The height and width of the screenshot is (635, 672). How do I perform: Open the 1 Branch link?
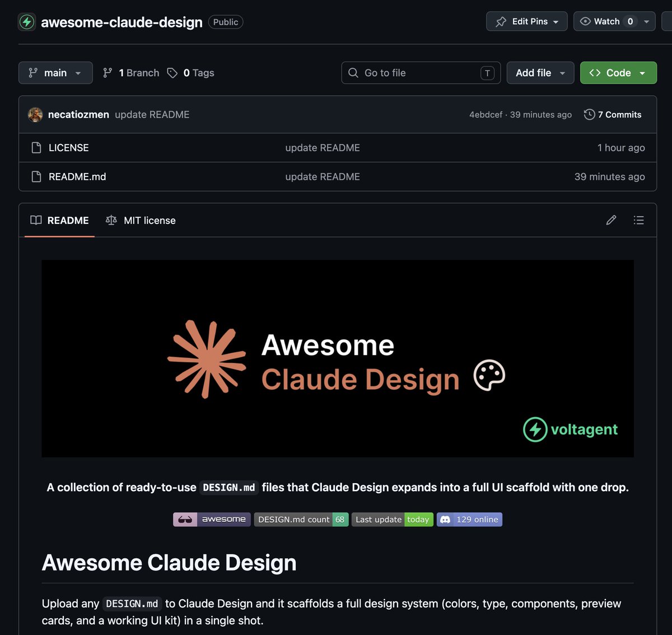pyautogui.click(x=131, y=73)
